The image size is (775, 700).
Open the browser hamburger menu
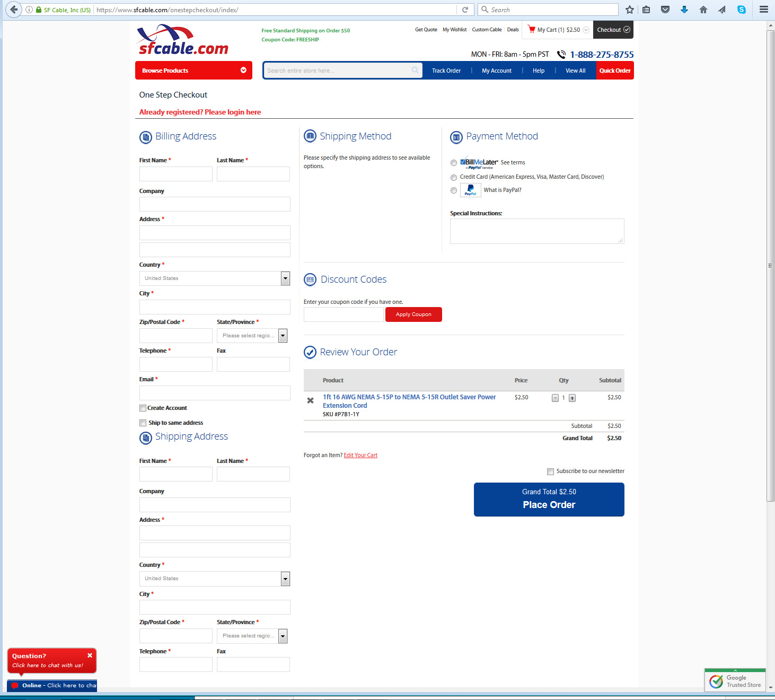click(x=764, y=10)
